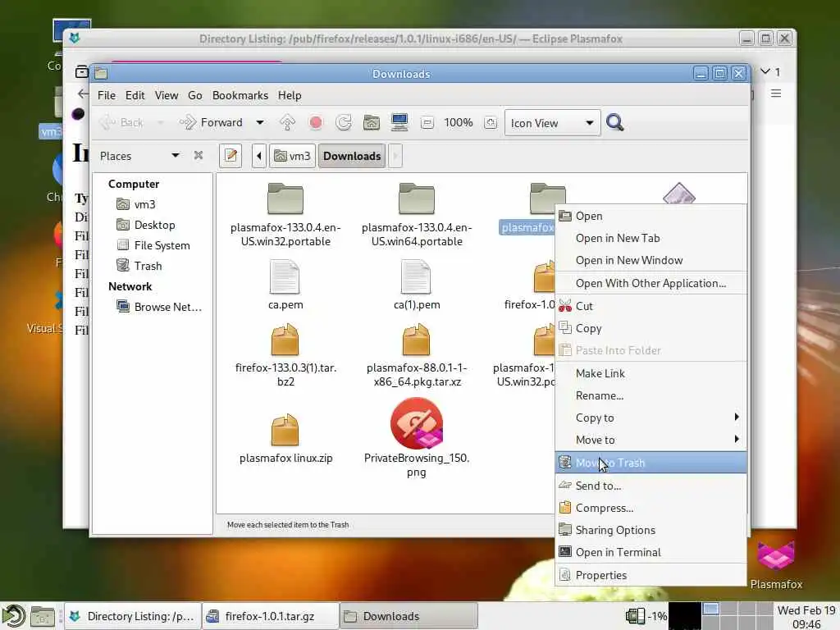
Task: Go up to the parent folder
Action: (287, 123)
